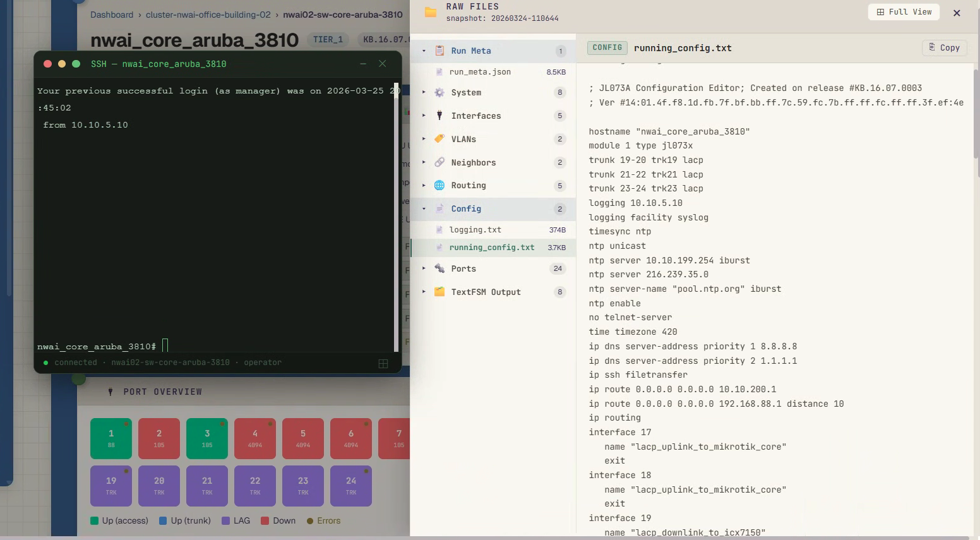Click the yellow minimize dot in SSH window
Image resolution: width=980 pixels, height=540 pixels.
click(x=62, y=64)
